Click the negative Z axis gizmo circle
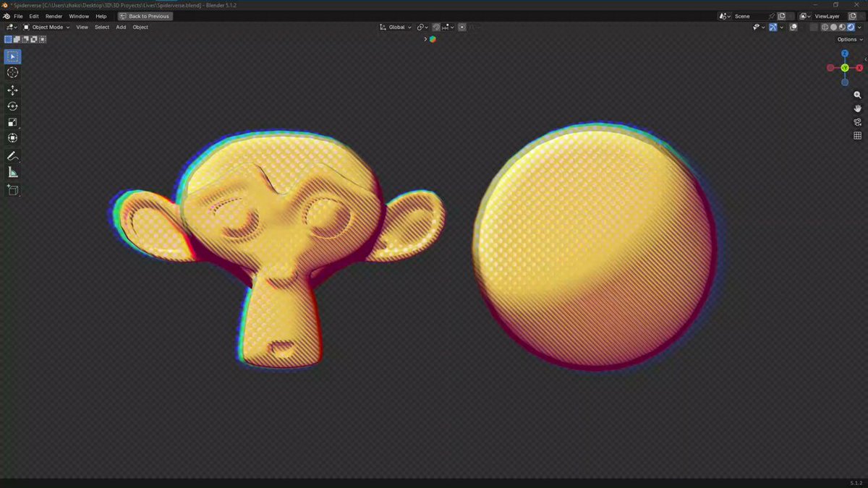868x488 pixels. click(x=845, y=82)
